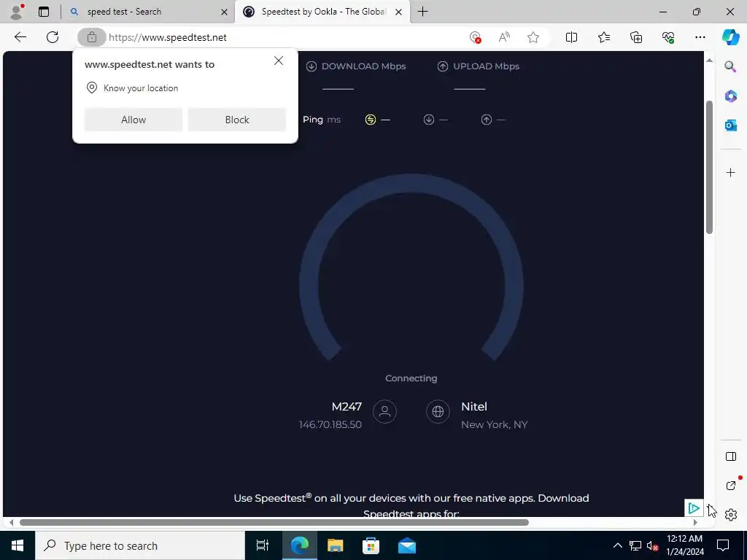
Task: Click the Nitel server globe icon
Action: [438, 412]
